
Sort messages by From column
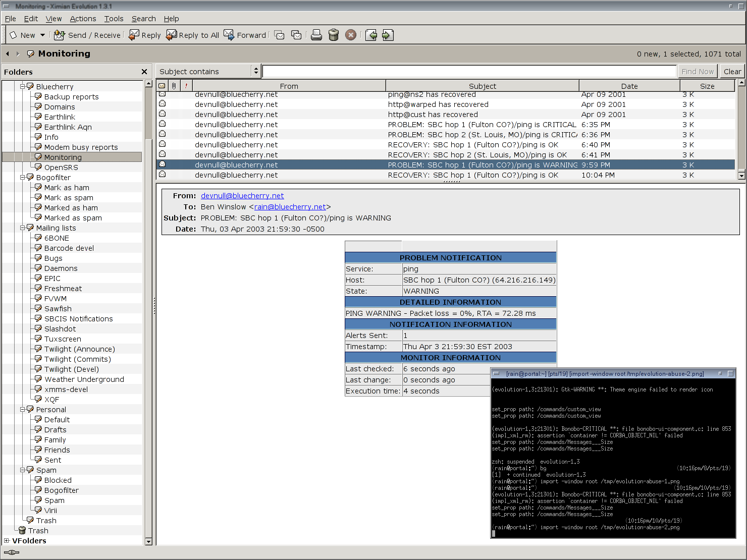[x=289, y=86]
